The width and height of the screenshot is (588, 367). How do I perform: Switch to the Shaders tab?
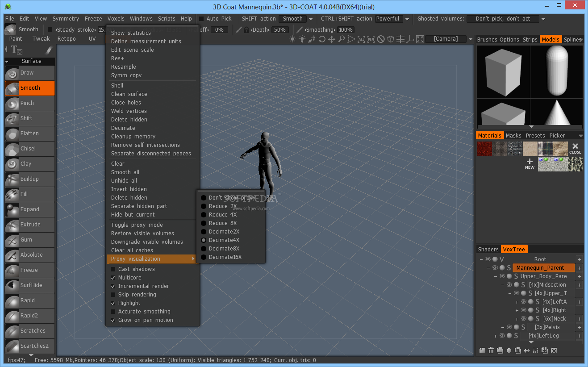pyautogui.click(x=488, y=250)
